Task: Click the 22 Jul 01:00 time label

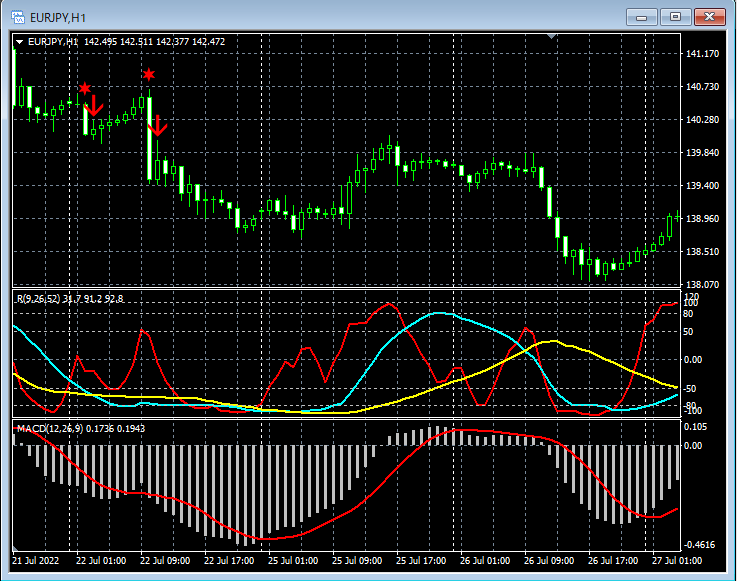Action: (100, 561)
